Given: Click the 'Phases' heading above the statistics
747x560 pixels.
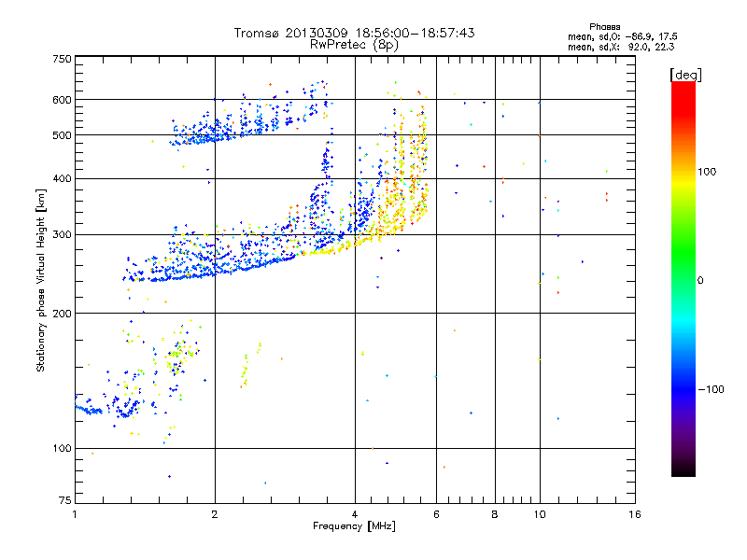Looking at the screenshot, I should pos(604,27).
